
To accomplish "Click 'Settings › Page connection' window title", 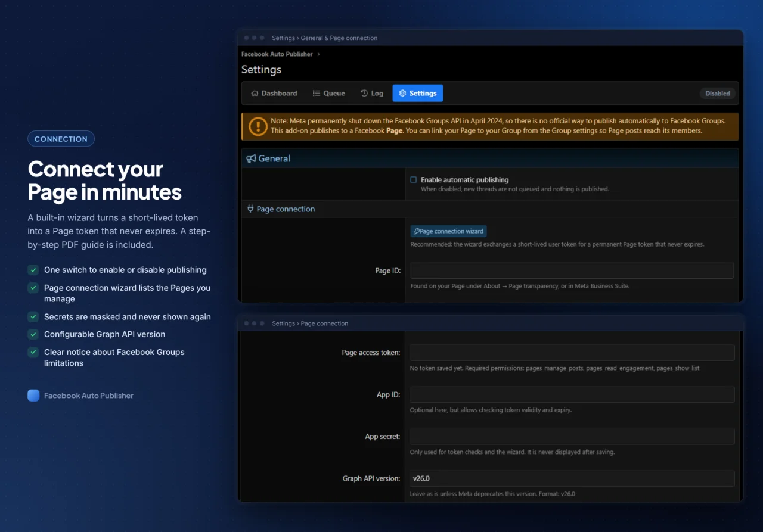I will [x=310, y=323].
